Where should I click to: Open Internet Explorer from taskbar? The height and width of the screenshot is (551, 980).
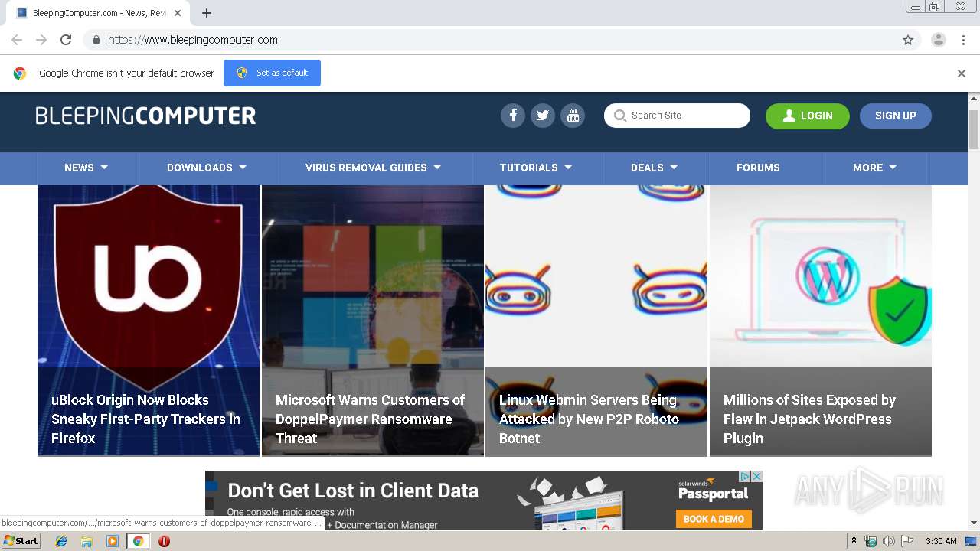click(61, 541)
